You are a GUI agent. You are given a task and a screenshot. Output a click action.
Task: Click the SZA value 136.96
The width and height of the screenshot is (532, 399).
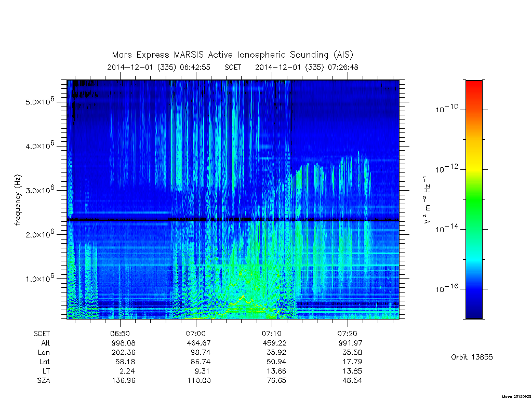point(124,380)
